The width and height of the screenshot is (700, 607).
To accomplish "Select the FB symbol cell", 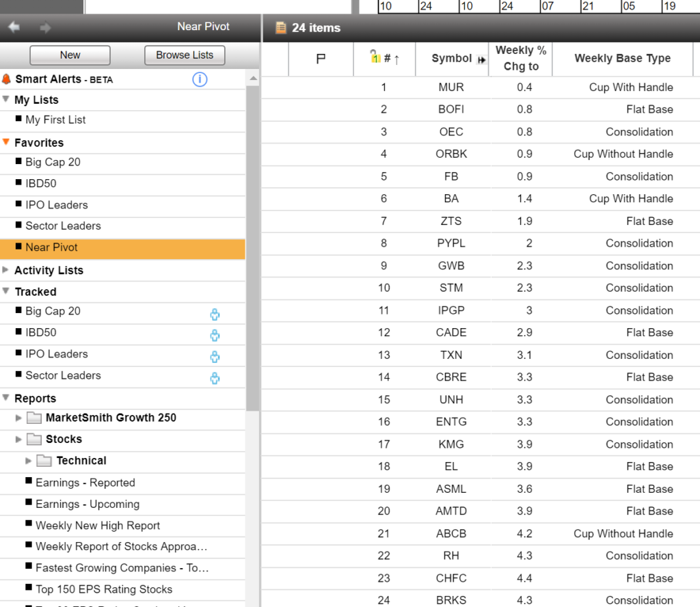I will point(451,176).
